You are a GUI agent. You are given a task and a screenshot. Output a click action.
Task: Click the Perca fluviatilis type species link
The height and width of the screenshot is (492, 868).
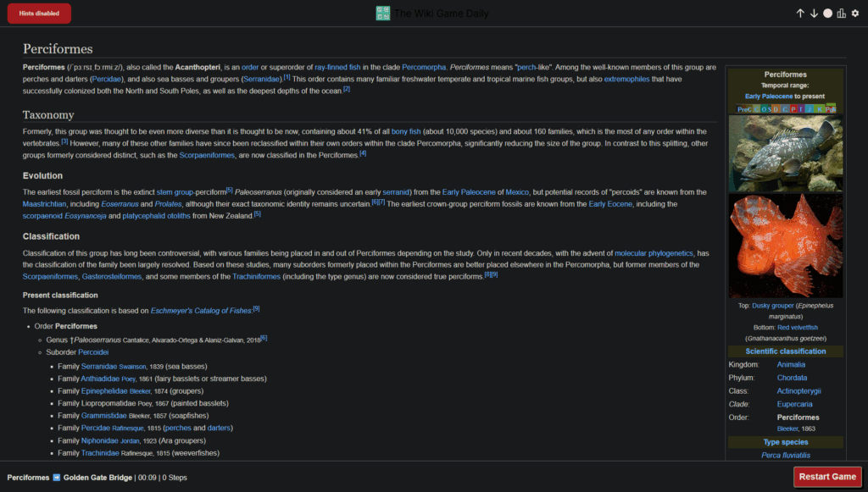[x=785, y=455]
